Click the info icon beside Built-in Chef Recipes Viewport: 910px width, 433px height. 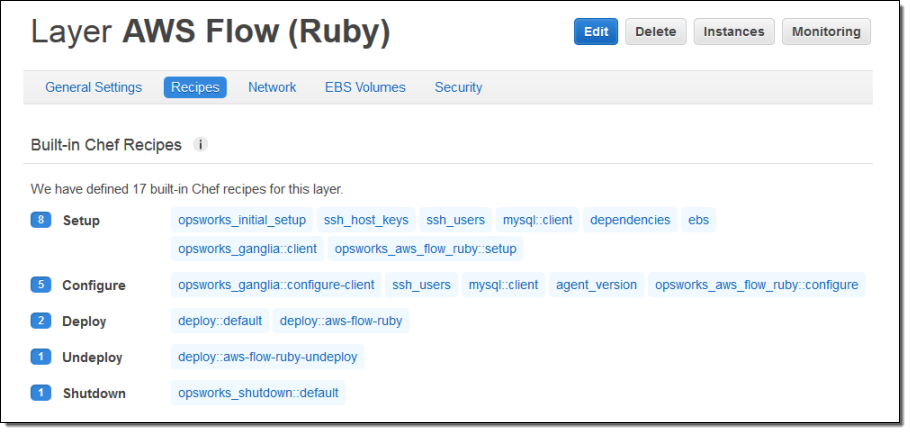point(200,145)
